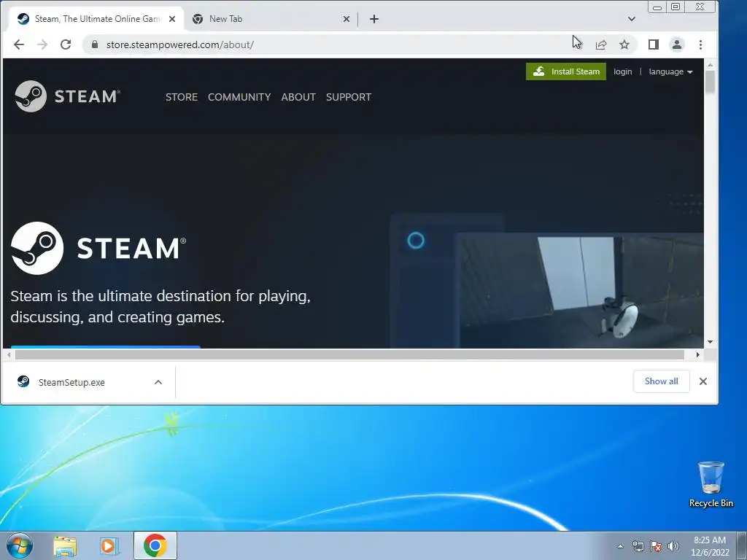This screenshot has height=560, width=747.
Task: Click the taskbar clock 8:25 AM
Action: tap(710, 546)
